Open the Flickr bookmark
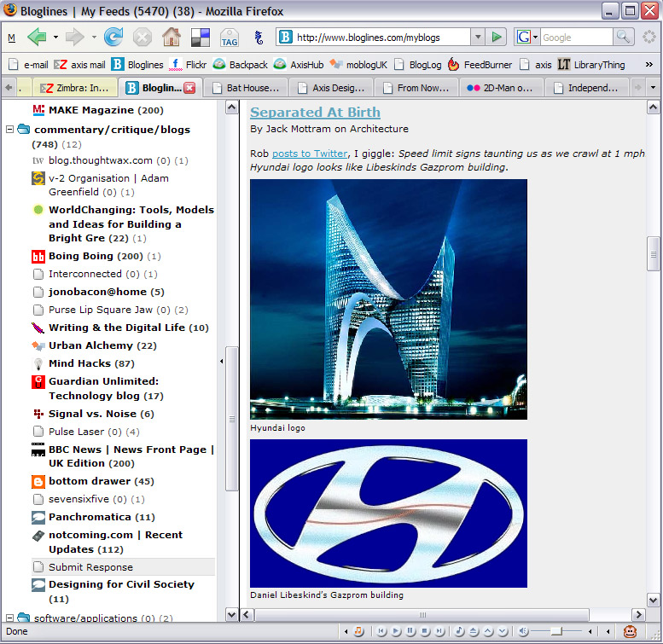The image size is (663, 644). pos(188,65)
